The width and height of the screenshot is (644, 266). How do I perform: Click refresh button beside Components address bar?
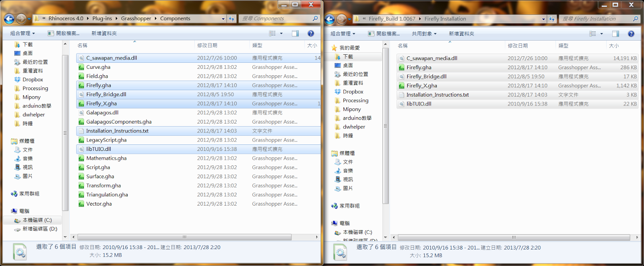point(231,19)
